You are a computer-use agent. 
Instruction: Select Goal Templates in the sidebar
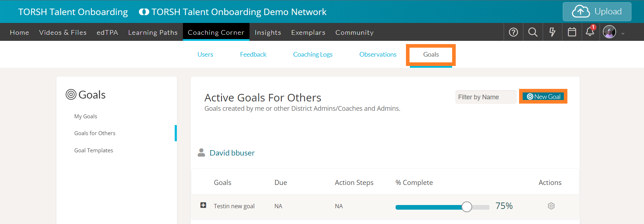click(x=93, y=151)
